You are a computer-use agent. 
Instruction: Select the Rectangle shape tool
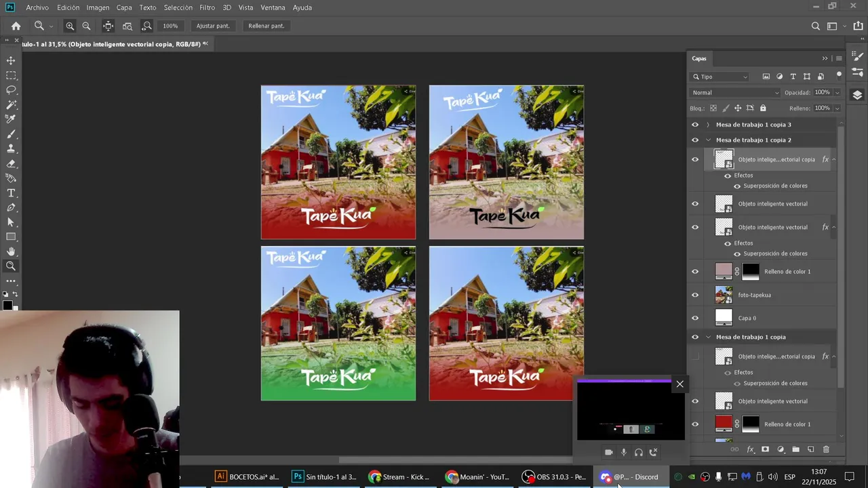coord(11,237)
